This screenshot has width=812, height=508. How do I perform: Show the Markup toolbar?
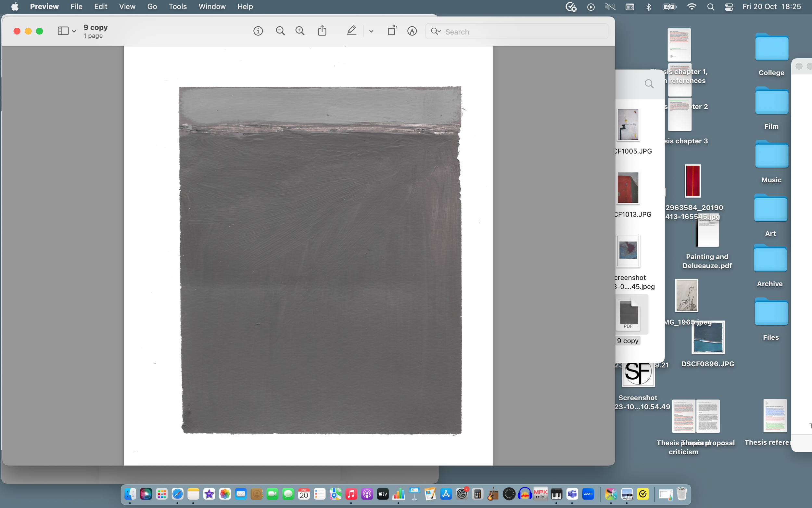[412, 31]
